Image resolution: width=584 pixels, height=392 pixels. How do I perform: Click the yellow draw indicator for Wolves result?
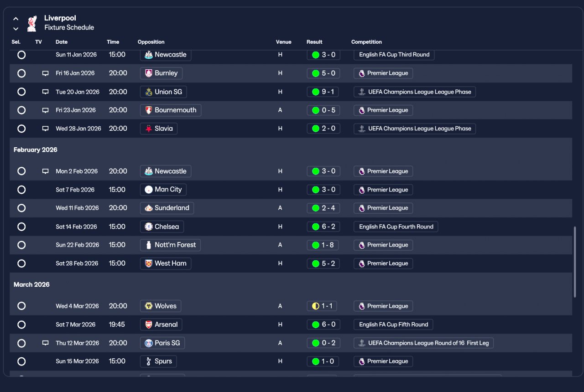pos(315,306)
